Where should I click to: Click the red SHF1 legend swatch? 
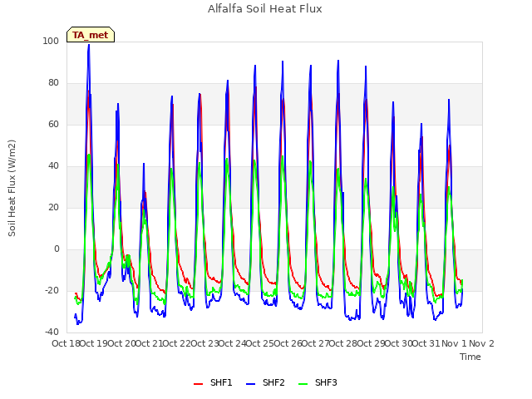pos(198,384)
